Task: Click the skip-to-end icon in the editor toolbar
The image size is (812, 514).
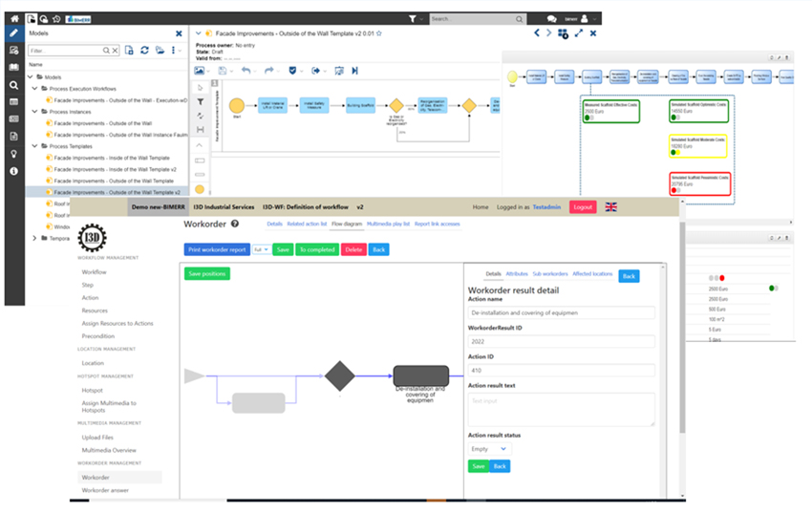Action: 354,71
